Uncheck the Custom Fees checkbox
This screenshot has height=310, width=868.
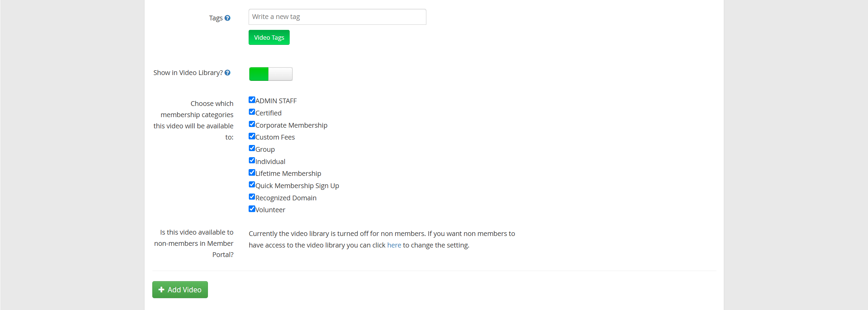pos(252,136)
